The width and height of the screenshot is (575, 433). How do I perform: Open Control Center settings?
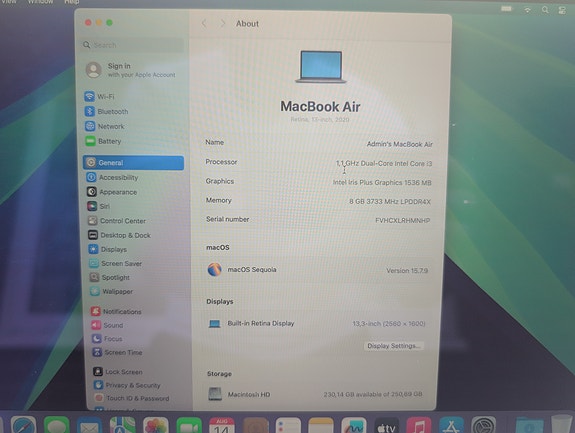click(x=117, y=221)
